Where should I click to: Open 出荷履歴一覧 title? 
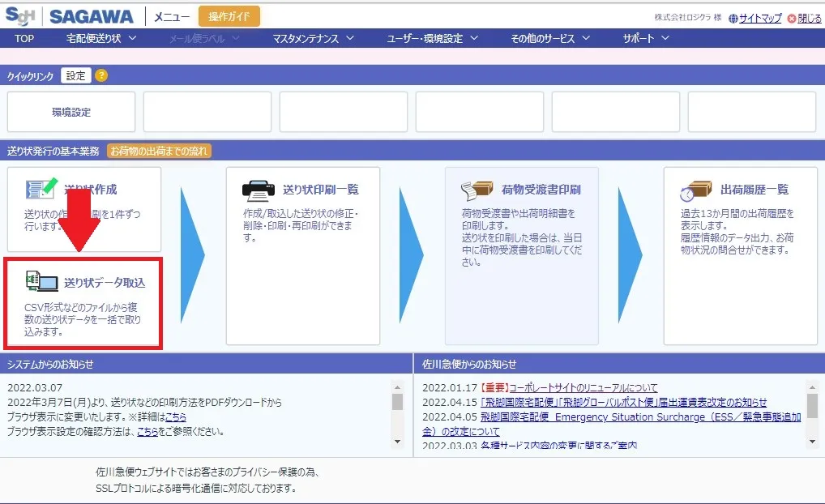point(754,190)
